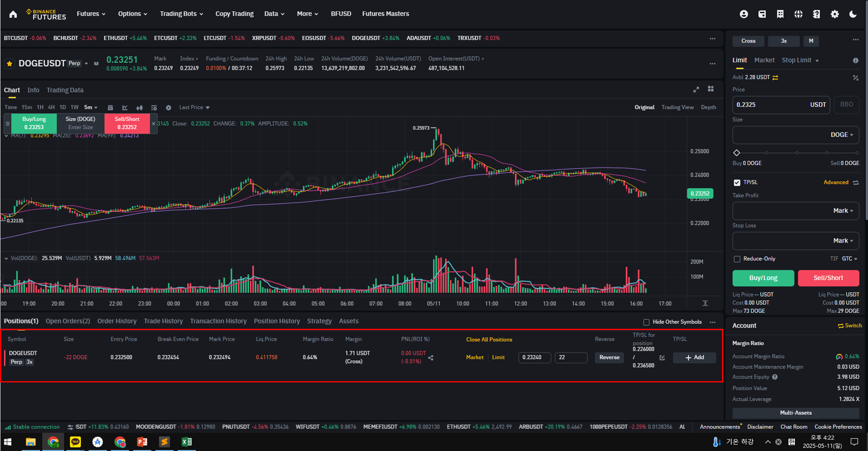Uncheck the TP/SL checkbox
Image resolution: width=868 pixels, height=451 pixels.
pyautogui.click(x=737, y=182)
